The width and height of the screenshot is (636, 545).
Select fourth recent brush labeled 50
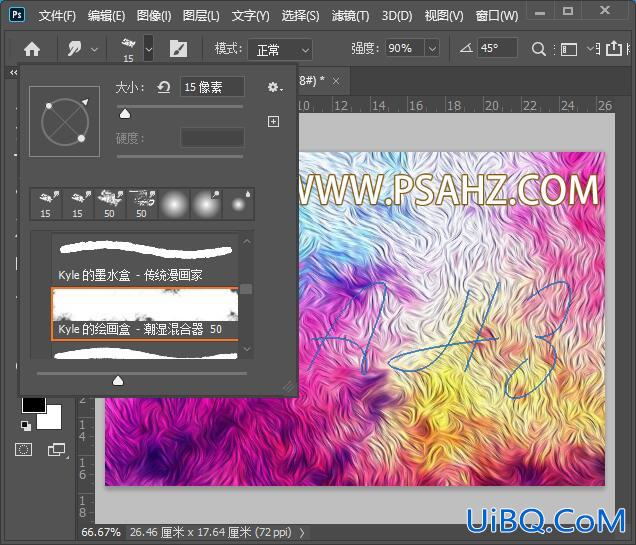point(142,204)
